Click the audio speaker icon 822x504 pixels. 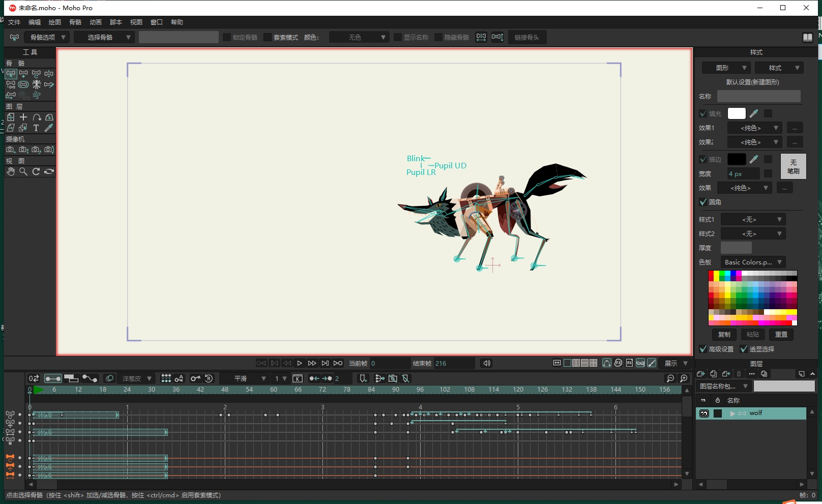[487, 363]
